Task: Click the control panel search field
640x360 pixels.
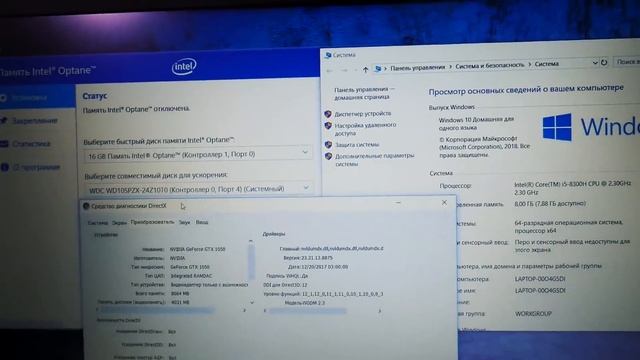Action: pos(627,61)
